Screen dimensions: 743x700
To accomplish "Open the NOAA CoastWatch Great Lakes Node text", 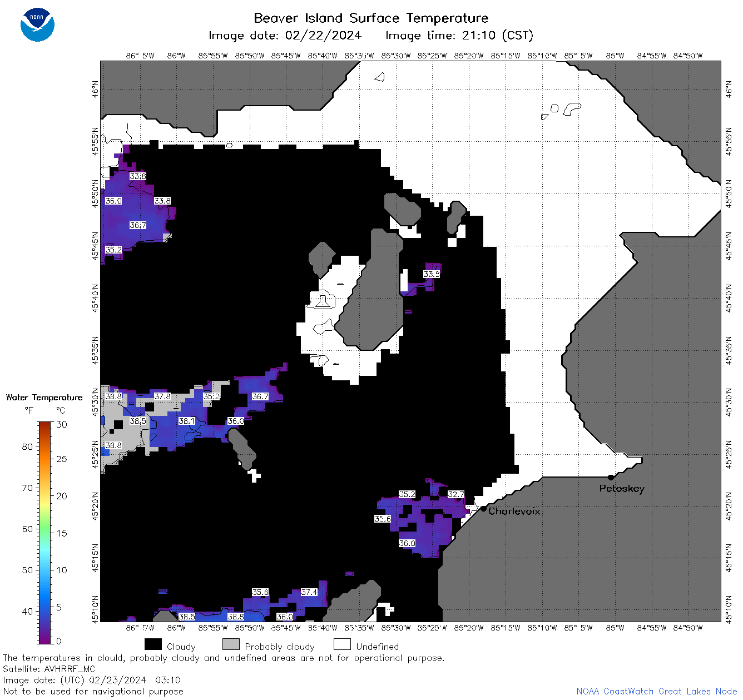I will [657, 691].
